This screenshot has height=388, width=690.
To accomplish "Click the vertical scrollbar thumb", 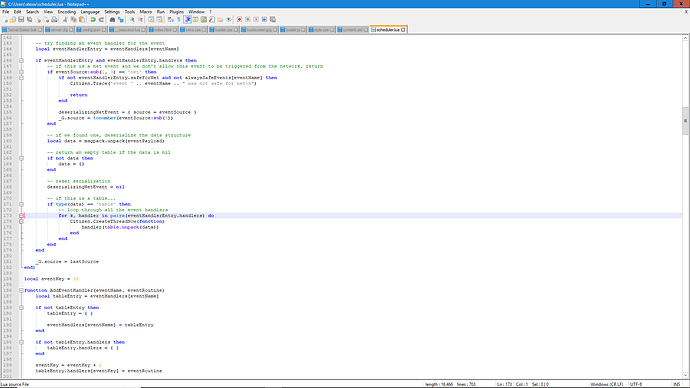I will (x=685, y=121).
